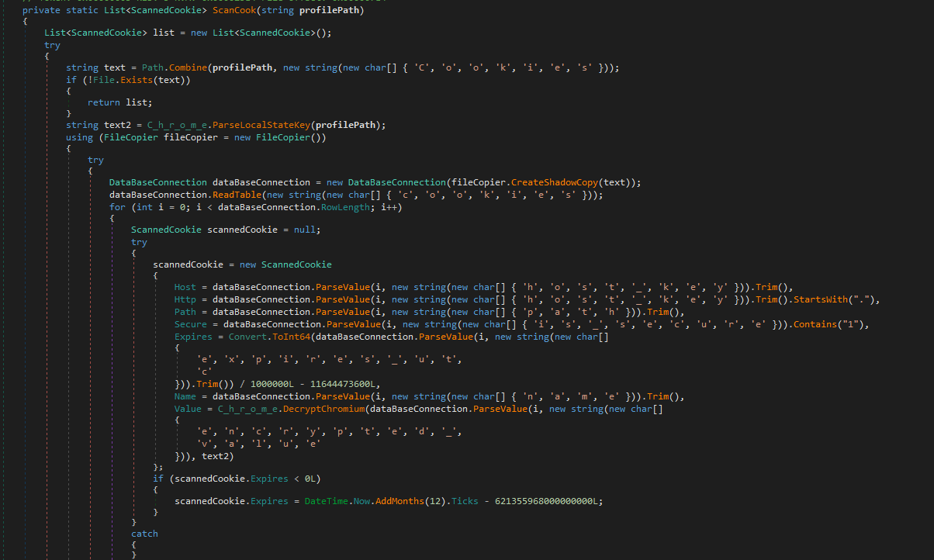This screenshot has width=934, height=560.
Task: Click the Secure property in the initializer
Action: (x=191, y=324)
